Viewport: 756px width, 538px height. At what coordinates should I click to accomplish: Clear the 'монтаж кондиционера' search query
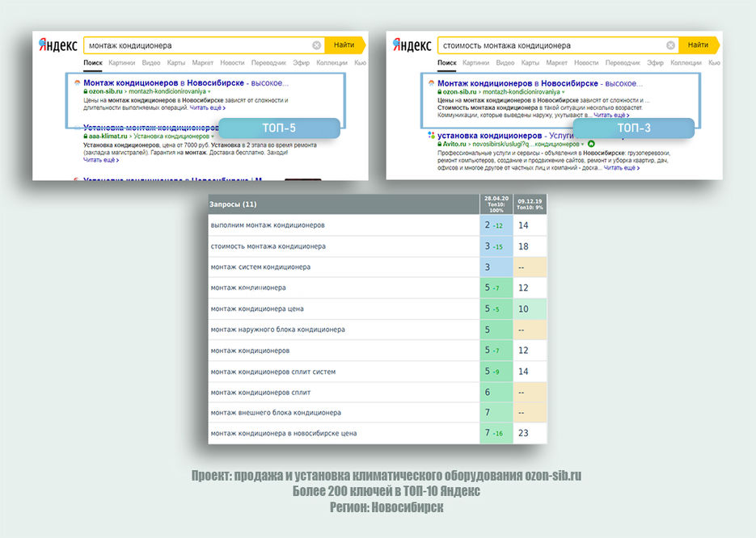316,45
